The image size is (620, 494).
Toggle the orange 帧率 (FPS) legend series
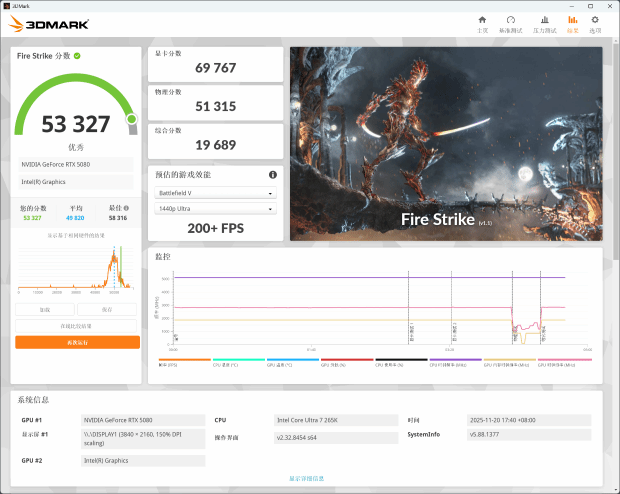(x=184, y=361)
